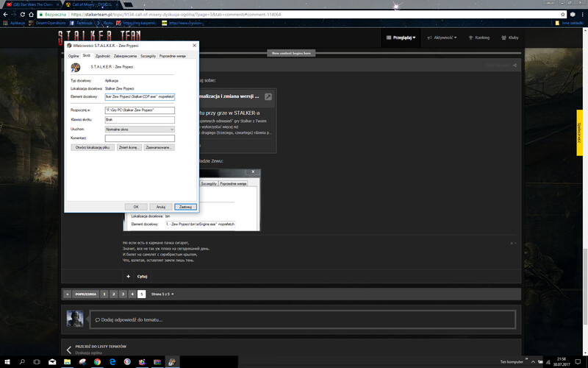Close the Właściwości properties dialog
Screen dimensions: 588x368
click(x=194, y=46)
